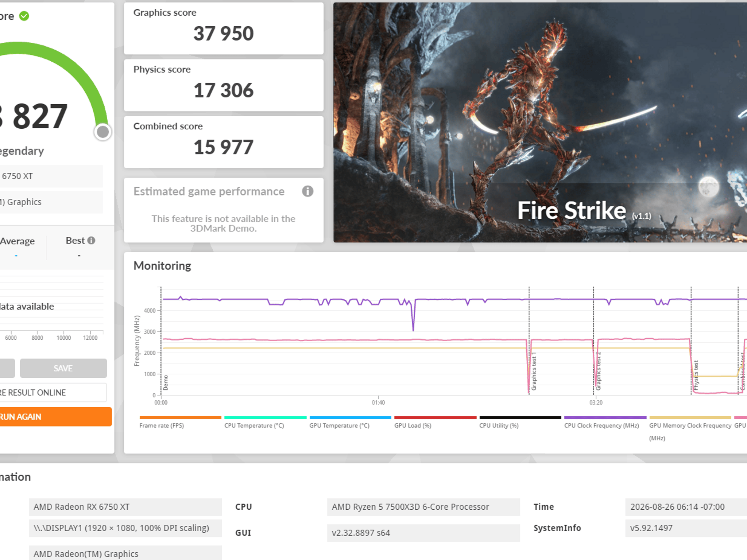Viewport: 747px width, 560px height.
Task: Click the Fire Strike preview image
Action: point(540,122)
